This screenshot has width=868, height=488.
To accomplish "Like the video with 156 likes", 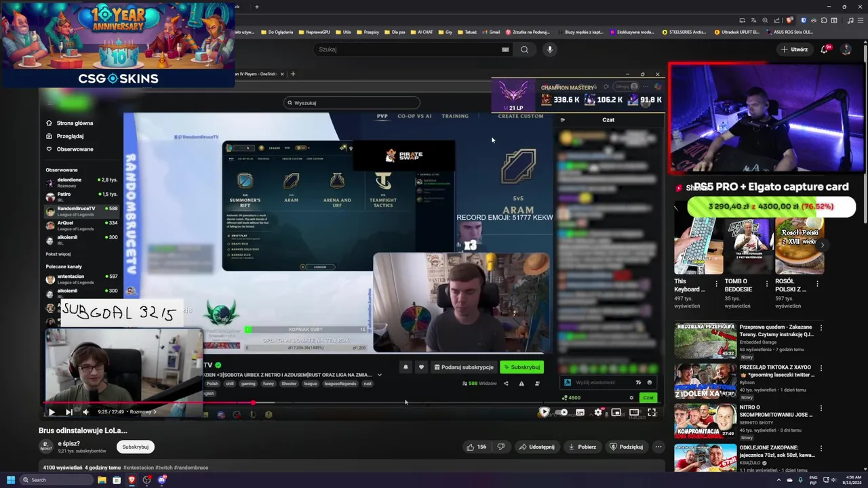I will (477, 447).
